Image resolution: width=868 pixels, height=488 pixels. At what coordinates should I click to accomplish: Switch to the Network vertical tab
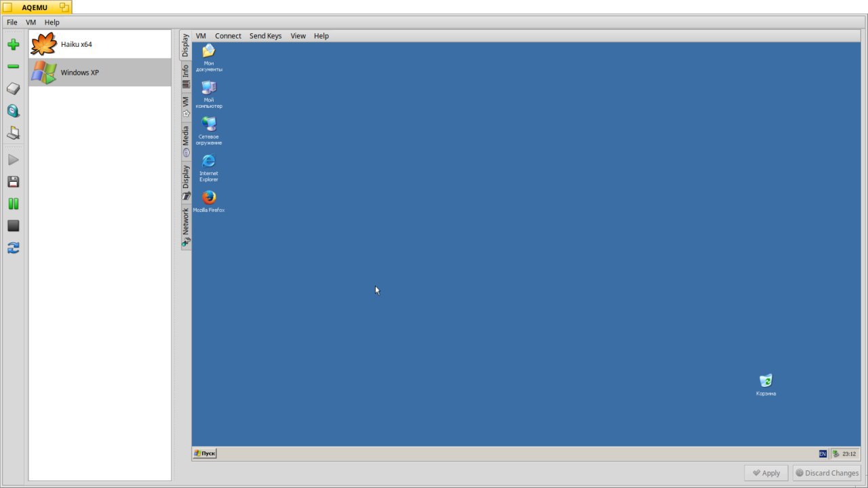click(186, 227)
